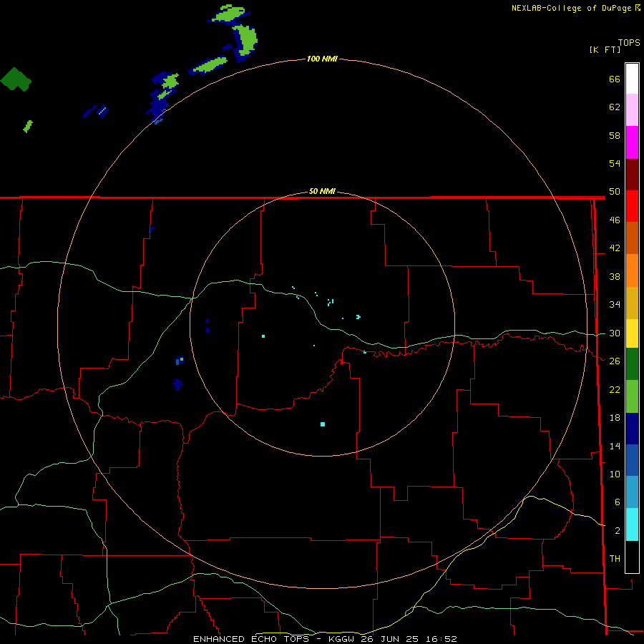The image size is (644, 644).
Task: Select the dark green legend swatch
Action: [632, 364]
